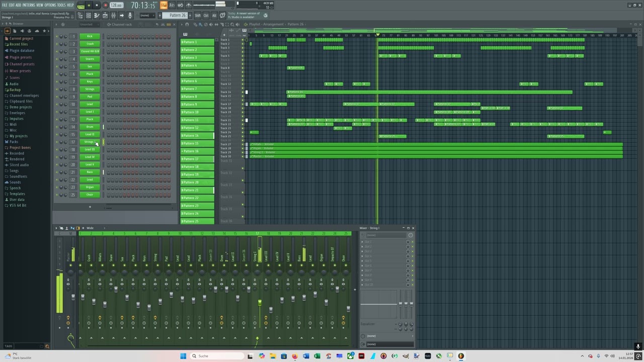Mute the Choir channel LED
The width and height of the screenshot is (644, 362).
pos(57,195)
